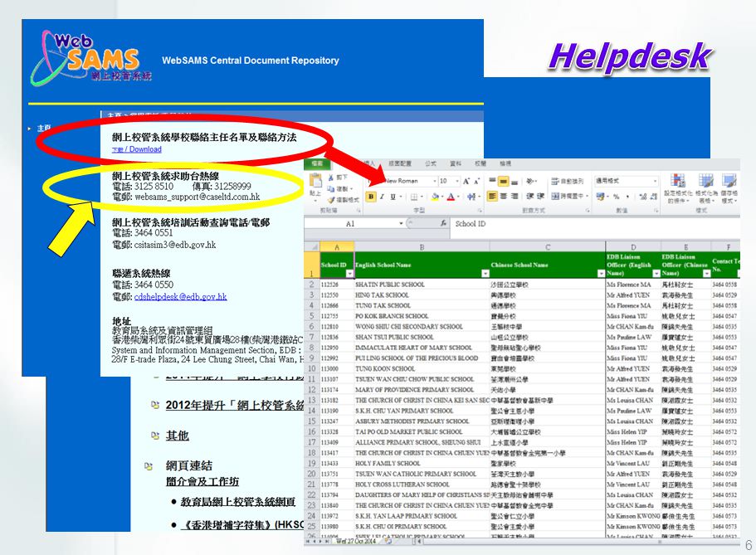Switch to Page Layout (版面配置) tab
This screenshot has width=756, height=555.
(400, 164)
